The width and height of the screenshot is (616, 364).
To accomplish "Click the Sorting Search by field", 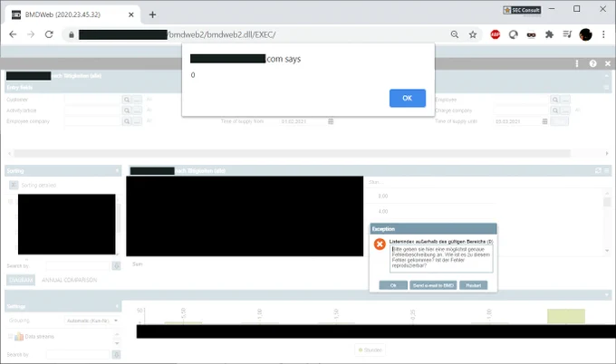I will (x=78, y=266).
